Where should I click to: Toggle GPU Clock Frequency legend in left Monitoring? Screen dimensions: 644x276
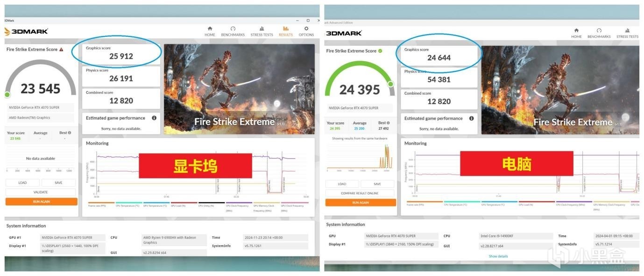point(294,206)
